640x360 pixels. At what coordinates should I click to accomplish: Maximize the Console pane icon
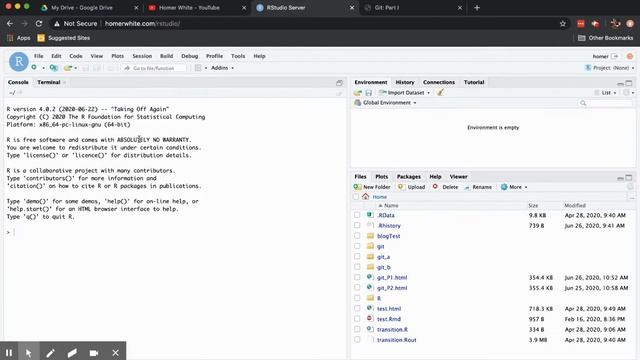(x=339, y=83)
